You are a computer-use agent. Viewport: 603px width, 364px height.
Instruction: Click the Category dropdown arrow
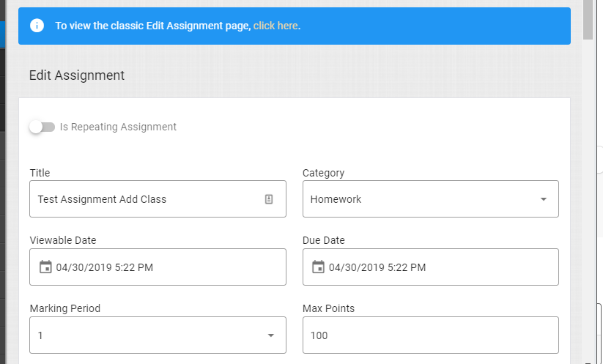544,199
